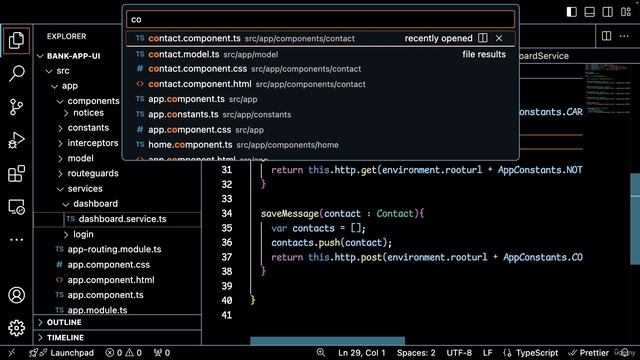Show additional views ellipsis in activity bar
This screenshot has height=360, width=640.
[x=16, y=240]
